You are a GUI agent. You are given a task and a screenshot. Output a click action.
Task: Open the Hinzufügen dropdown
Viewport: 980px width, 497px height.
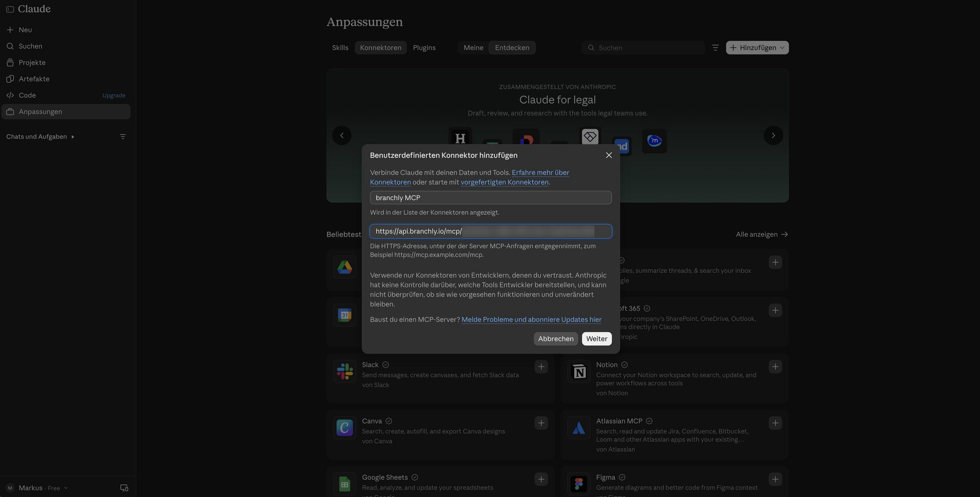coord(757,47)
